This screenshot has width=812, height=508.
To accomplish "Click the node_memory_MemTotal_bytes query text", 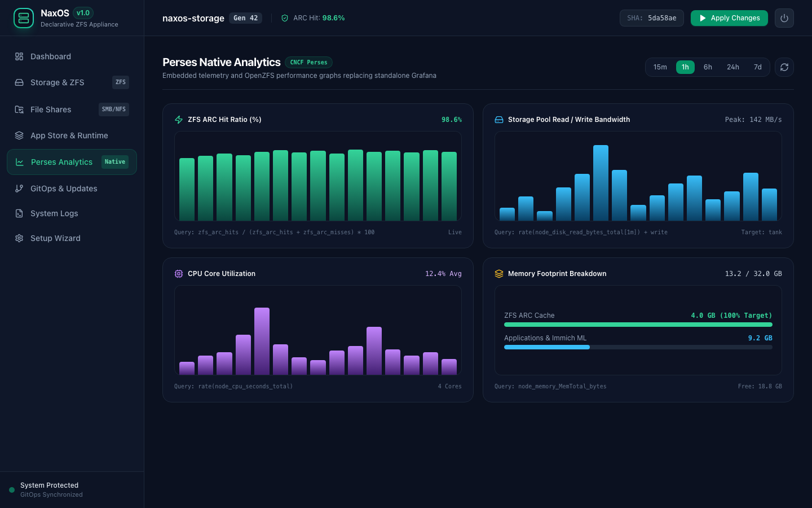I will (x=550, y=387).
